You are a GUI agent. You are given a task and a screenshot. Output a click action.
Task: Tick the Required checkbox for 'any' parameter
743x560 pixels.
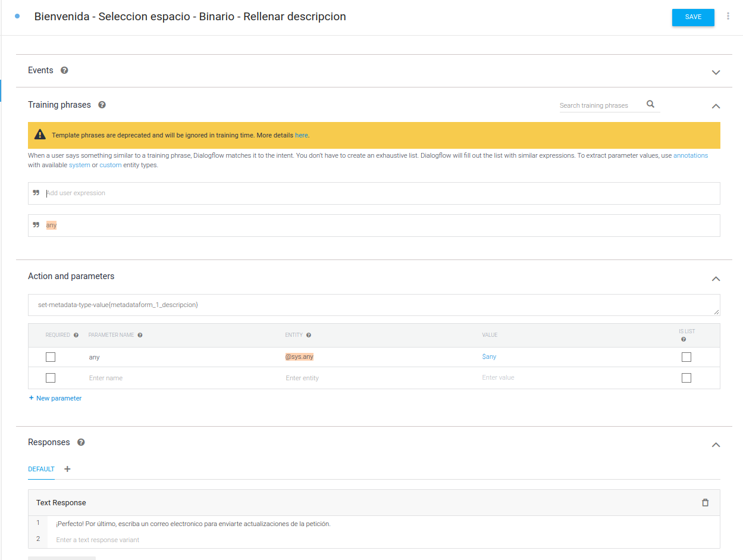[x=51, y=357]
